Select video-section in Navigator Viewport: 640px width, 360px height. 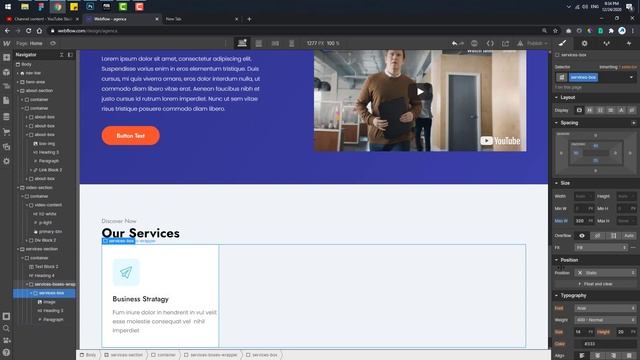pos(39,187)
